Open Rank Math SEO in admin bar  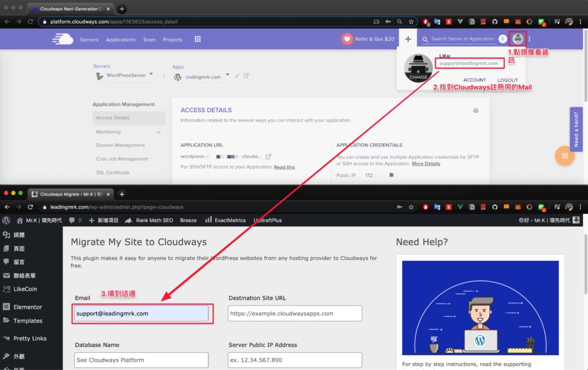pyautogui.click(x=149, y=220)
